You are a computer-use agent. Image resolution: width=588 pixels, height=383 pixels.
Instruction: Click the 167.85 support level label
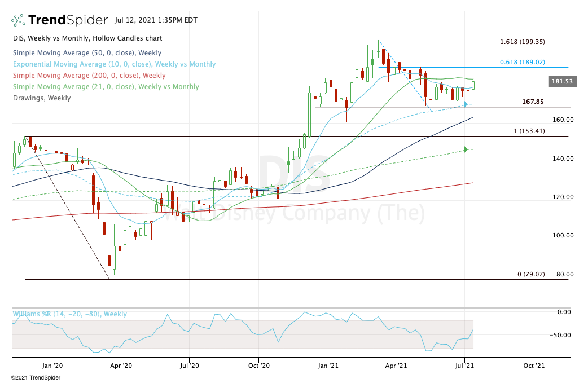pos(533,102)
